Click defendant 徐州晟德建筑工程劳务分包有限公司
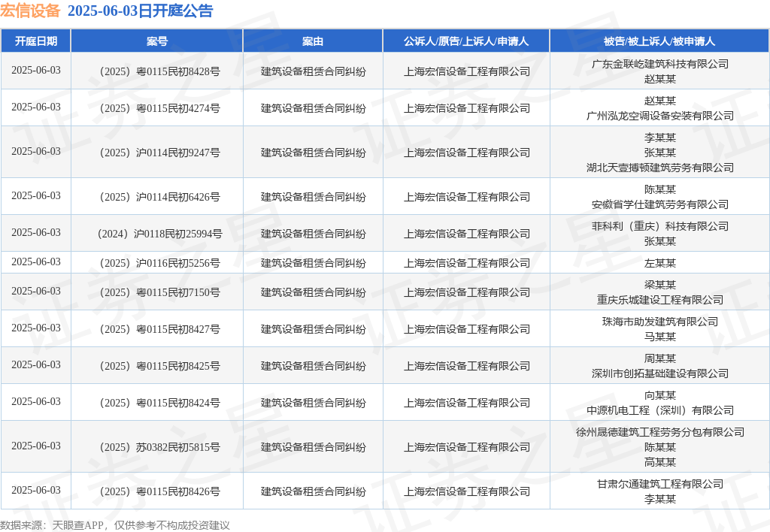 coord(659,432)
